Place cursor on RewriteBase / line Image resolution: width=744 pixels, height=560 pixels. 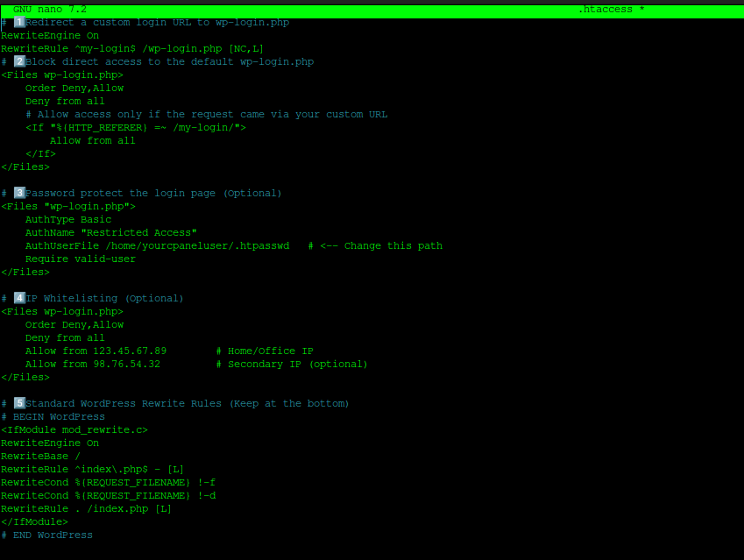coord(40,456)
